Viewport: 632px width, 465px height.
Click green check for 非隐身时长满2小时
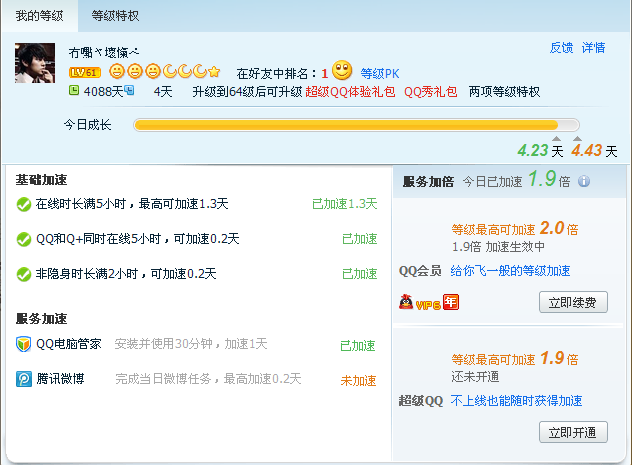24,274
